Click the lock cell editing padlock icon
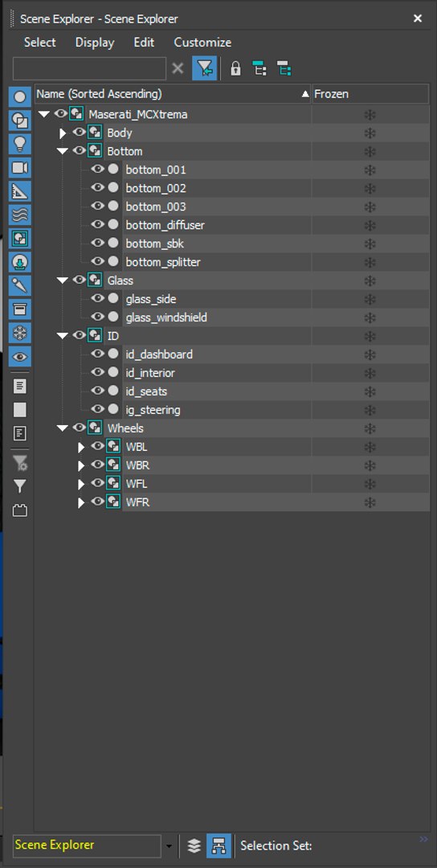 tap(235, 68)
